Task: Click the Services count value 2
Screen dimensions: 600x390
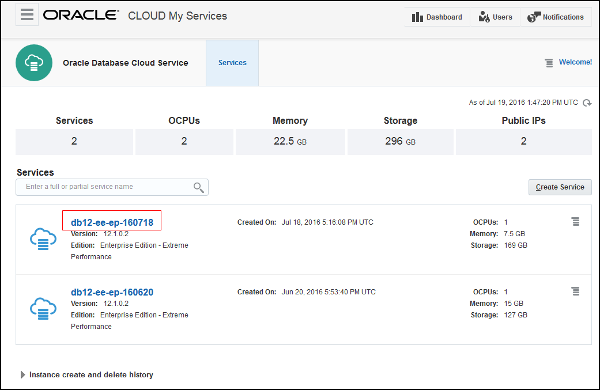Action: tap(74, 141)
